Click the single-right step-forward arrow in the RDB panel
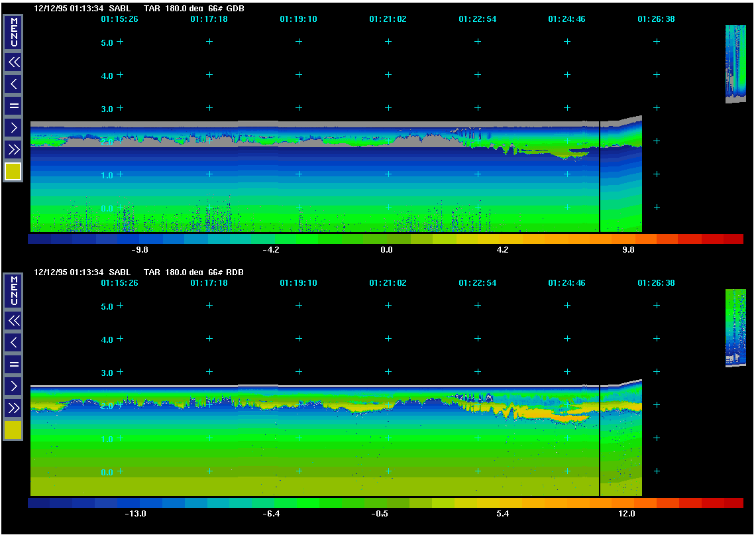The width and height of the screenshot is (756, 537). (13, 386)
